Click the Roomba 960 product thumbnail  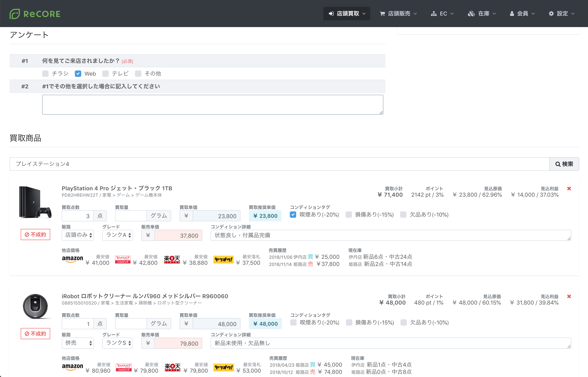pos(35,306)
